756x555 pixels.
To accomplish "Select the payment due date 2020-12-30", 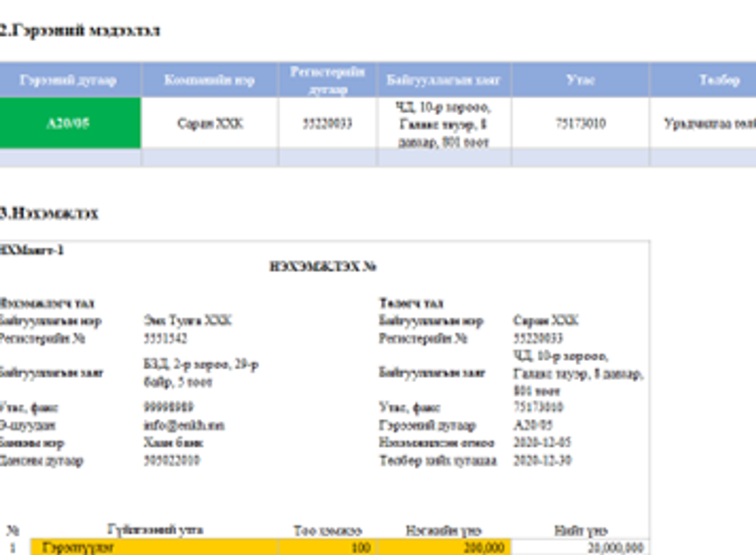I will point(542,460).
